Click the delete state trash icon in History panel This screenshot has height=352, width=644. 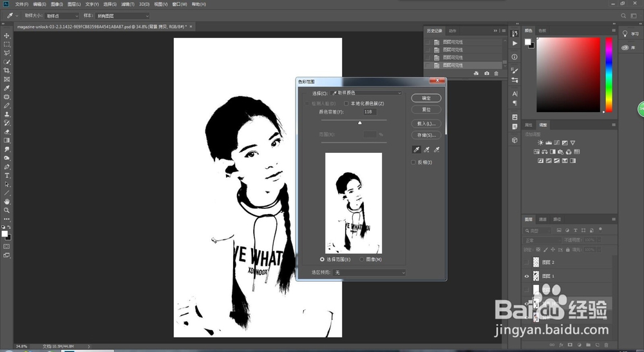pyautogui.click(x=496, y=73)
